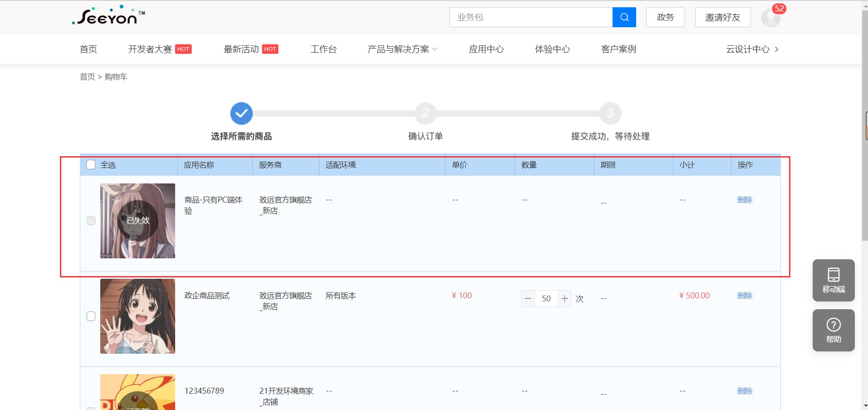Delete the 商品-只有PC端体验 item
Viewport: 868px width, 410px height.
click(x=745, y=200)
